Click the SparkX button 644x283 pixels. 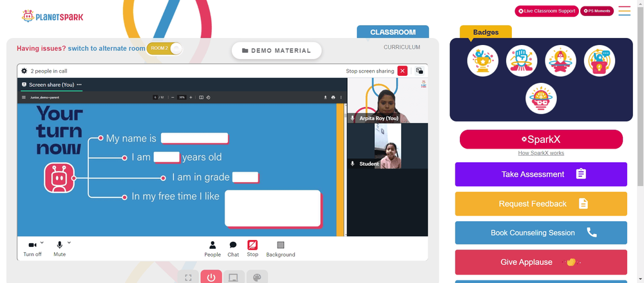pos(541,140)
